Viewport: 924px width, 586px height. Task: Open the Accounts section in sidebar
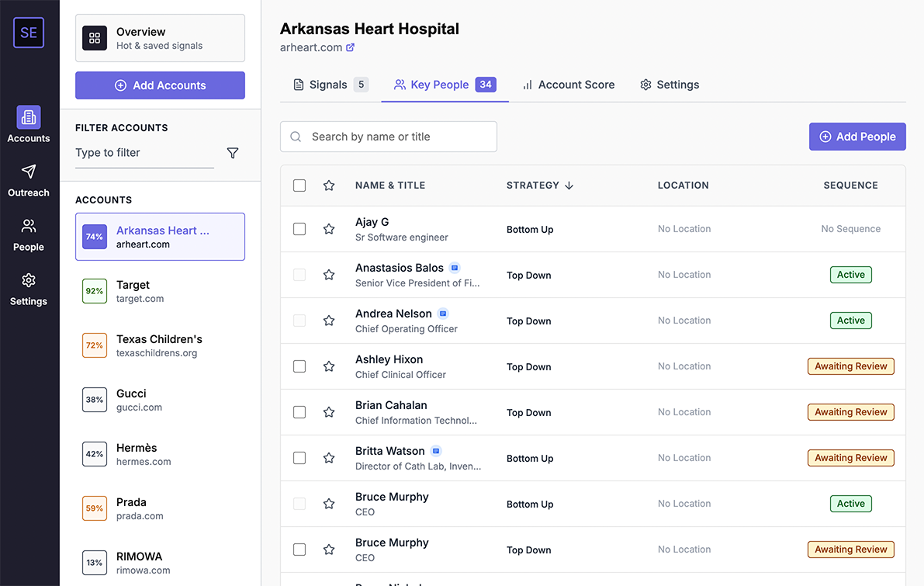click(29, 125)
